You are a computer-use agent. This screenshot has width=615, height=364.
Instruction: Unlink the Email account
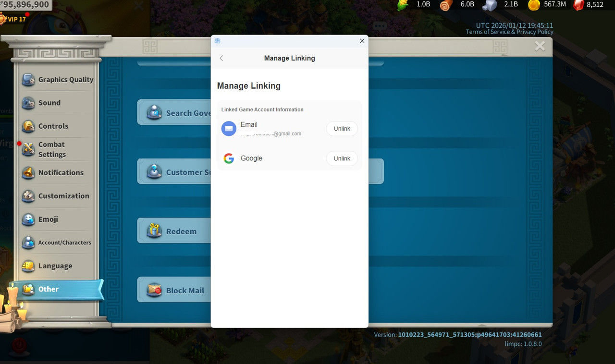pyautogui.click(x=342, y=129)
